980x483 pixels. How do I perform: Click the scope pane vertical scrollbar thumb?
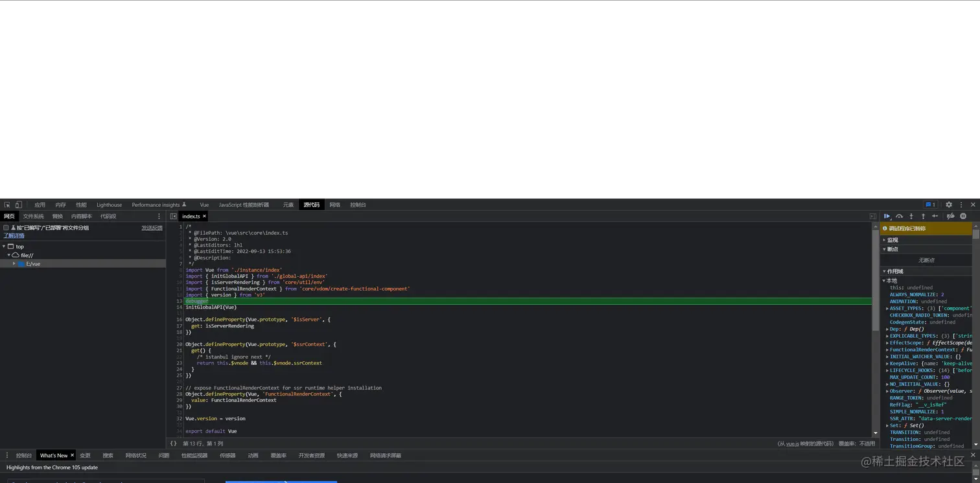coord(976,235)
